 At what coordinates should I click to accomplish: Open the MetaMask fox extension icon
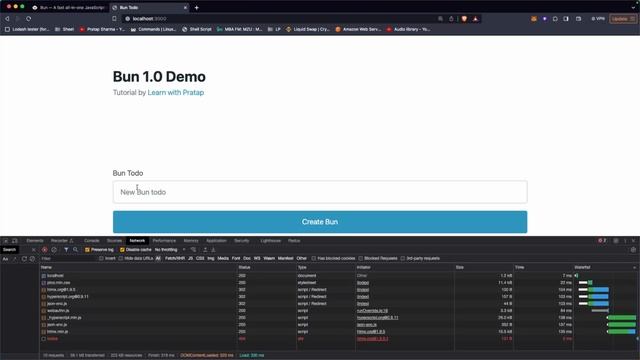(x=533, y=19)
